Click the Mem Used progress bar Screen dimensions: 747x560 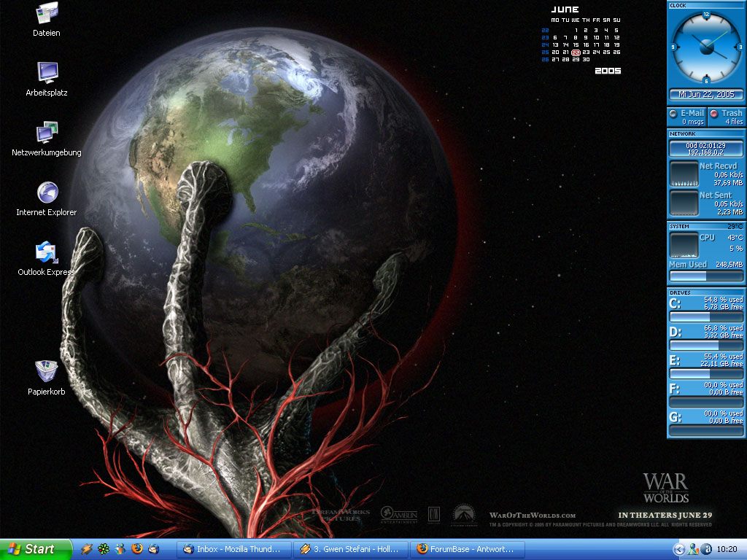point(706,276)
